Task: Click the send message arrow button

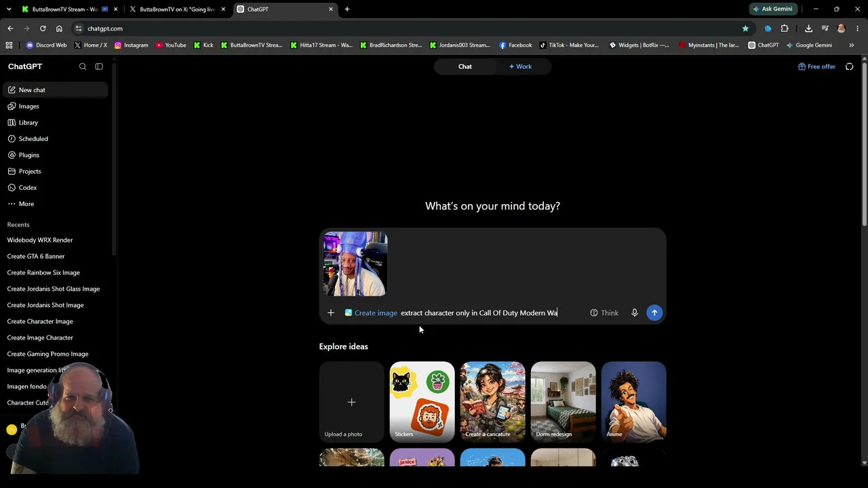Action: tap(654, 312)
